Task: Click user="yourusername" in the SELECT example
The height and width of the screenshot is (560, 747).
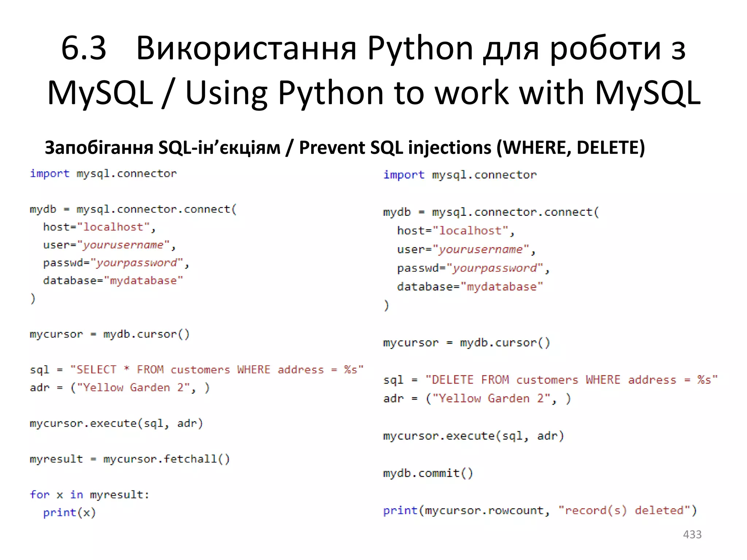Action: point(109,245)
